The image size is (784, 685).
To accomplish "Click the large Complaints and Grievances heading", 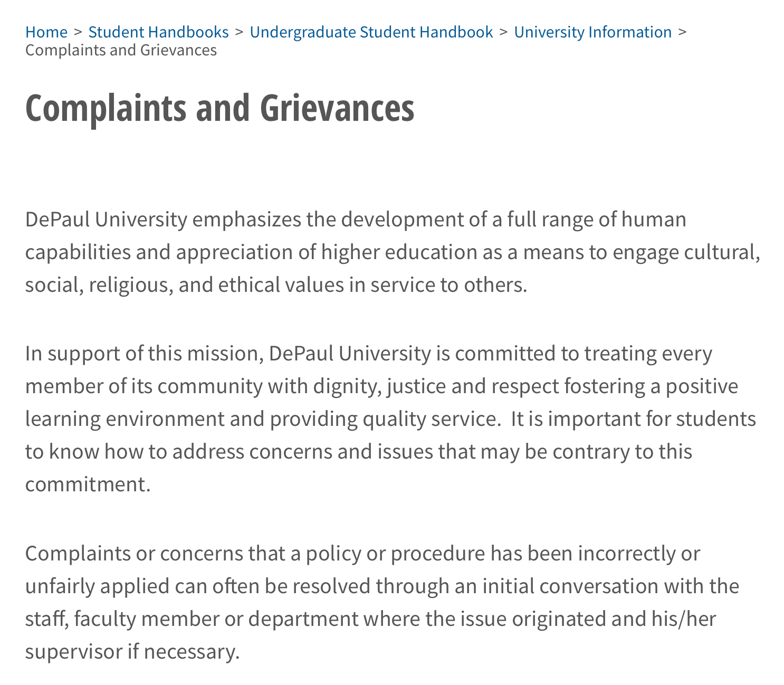I will 219,108.
